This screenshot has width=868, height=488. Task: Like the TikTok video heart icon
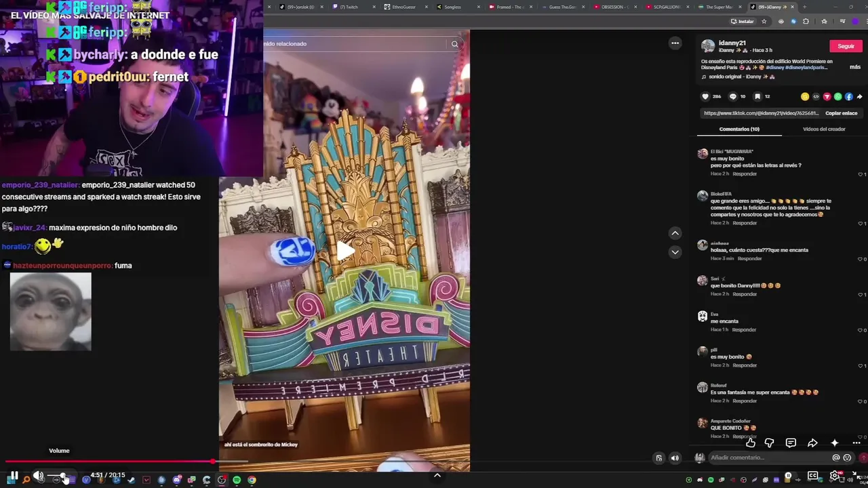[705, 96]
